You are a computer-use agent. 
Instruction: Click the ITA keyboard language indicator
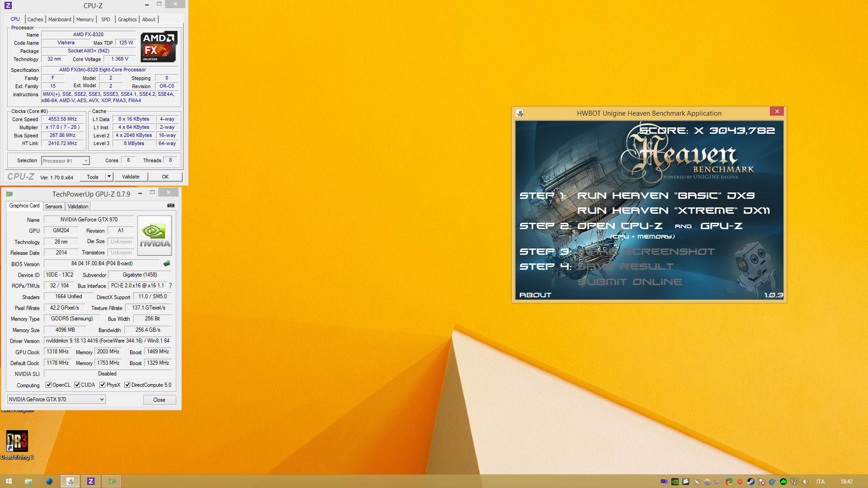coord(821,482)
